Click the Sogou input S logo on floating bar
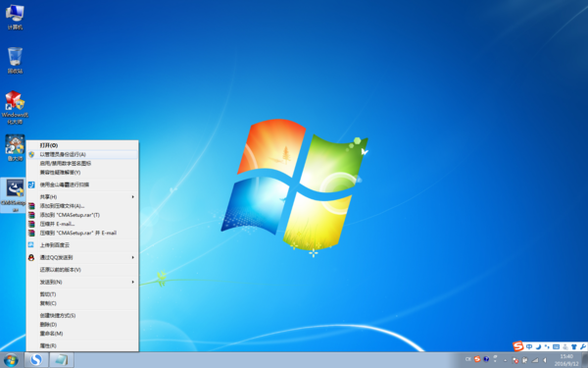This screenshot has width=588, height=368. pos(517,345)
